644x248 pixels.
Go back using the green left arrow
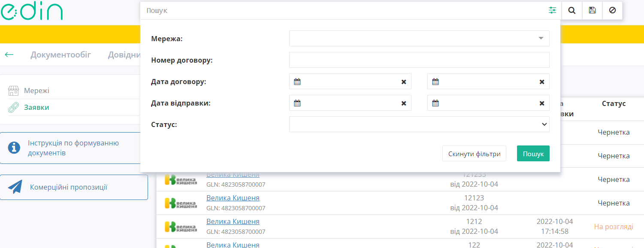point(9,54)
